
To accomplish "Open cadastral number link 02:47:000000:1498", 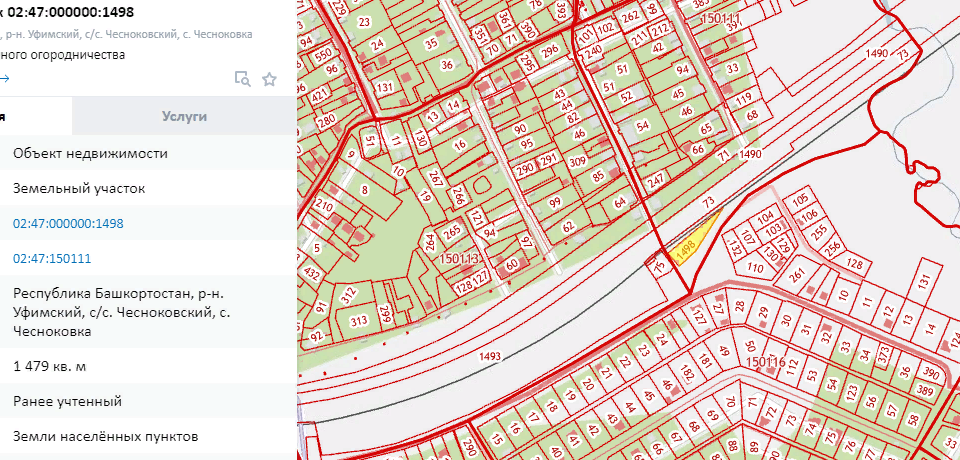I will click(68, 223).
